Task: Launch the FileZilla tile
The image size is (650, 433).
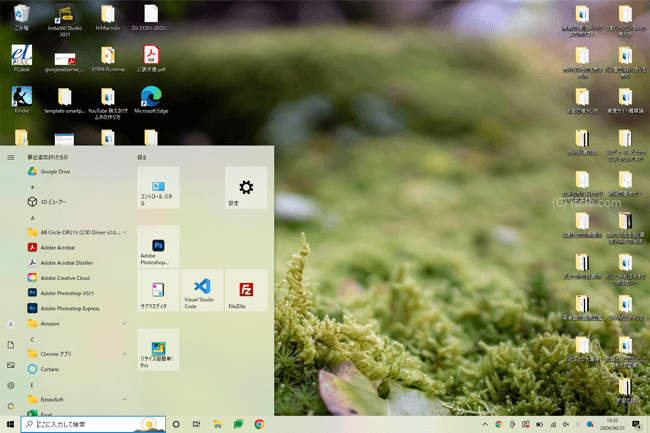Action: coord(246,290)
